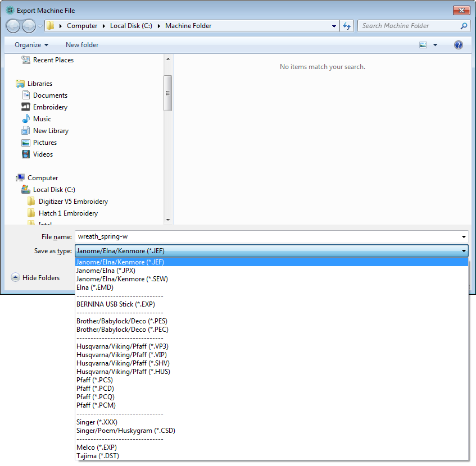
Task: Click the search magnifier icon
Action: click(464, 26)
